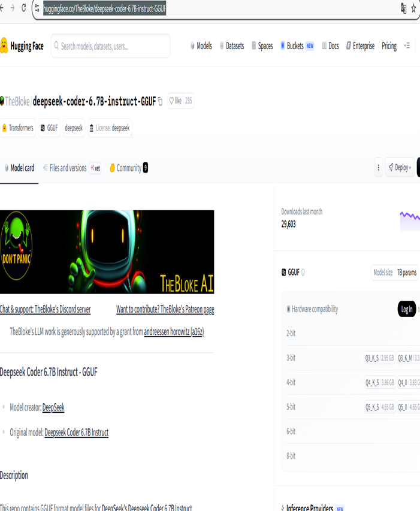Open Models in top navigation
This screenshot has height=511, width=420.
click(x=201, y=46)
